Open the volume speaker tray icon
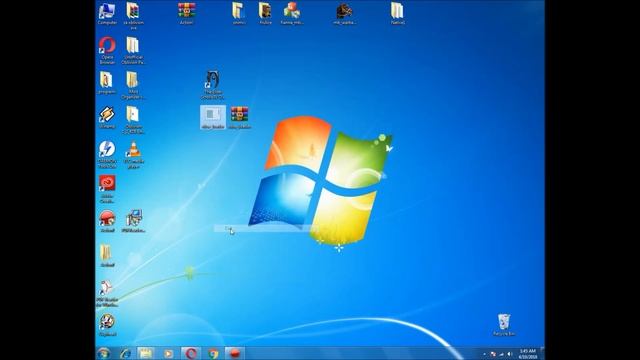Screen dimensions: 640x360 (509, 354)
